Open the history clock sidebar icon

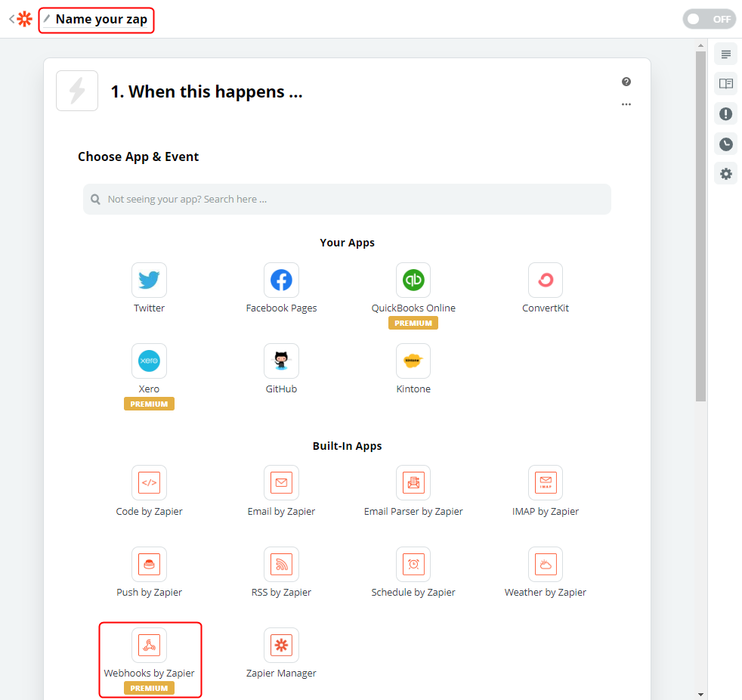coord(725,144)
